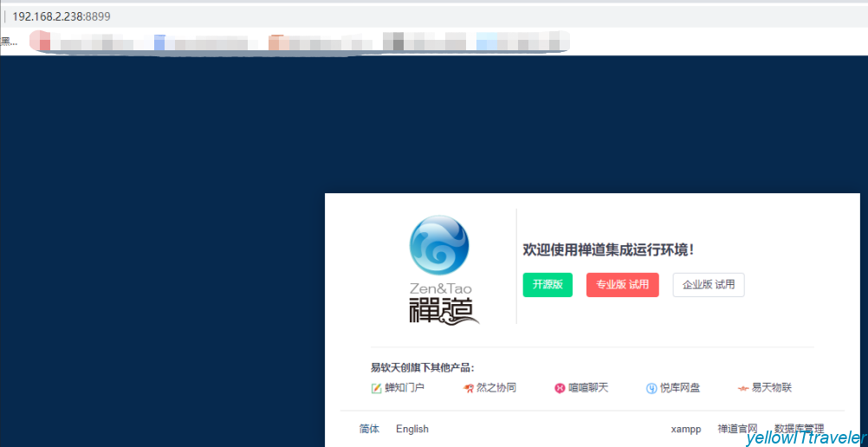868x447 pixels.
Task: Open the 企业版 试用 trial
Action: pyautogui.click(x=709, y=285)
